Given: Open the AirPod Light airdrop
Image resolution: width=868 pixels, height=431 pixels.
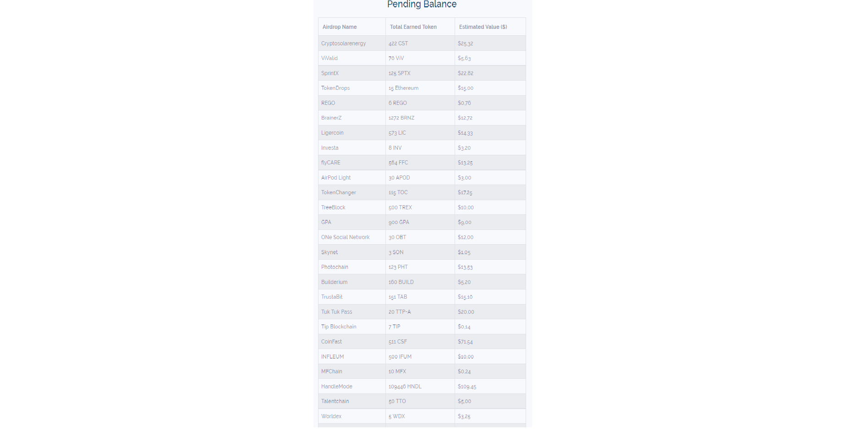Looking at the screenshot, I should click(335, 178).
